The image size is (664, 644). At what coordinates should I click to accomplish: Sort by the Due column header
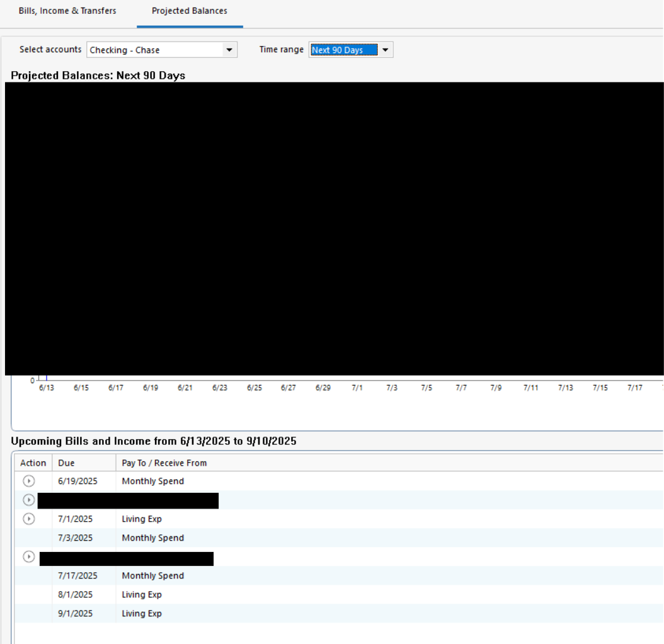tap(84, 463)
